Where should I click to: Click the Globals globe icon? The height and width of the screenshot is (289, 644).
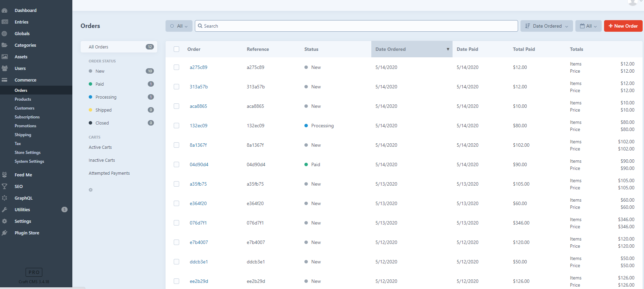pyautogui.click(x=4, y=33)
